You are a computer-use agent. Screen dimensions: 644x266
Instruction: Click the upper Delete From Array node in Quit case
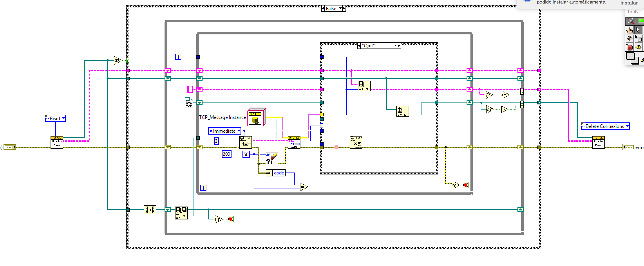(x=364, y=86)
